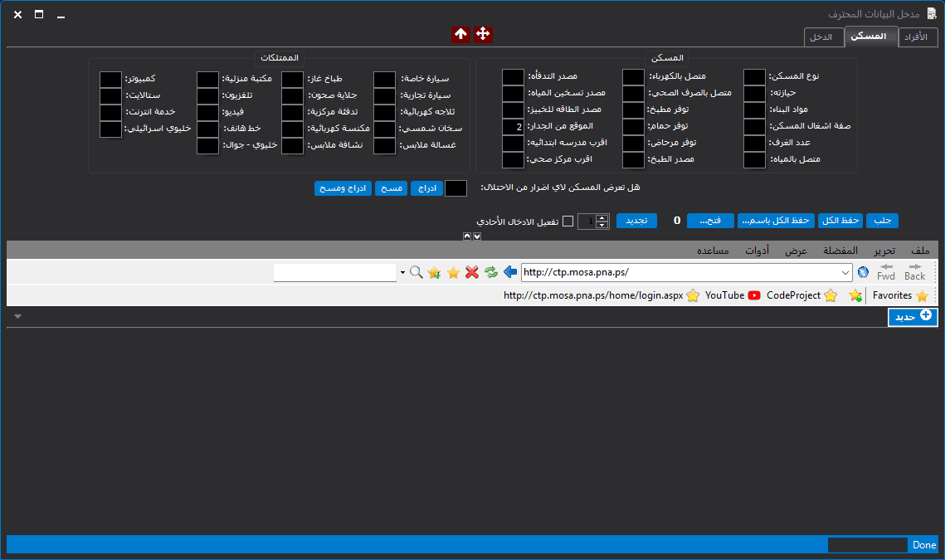Open the المفضلة menu

(840, 251)
